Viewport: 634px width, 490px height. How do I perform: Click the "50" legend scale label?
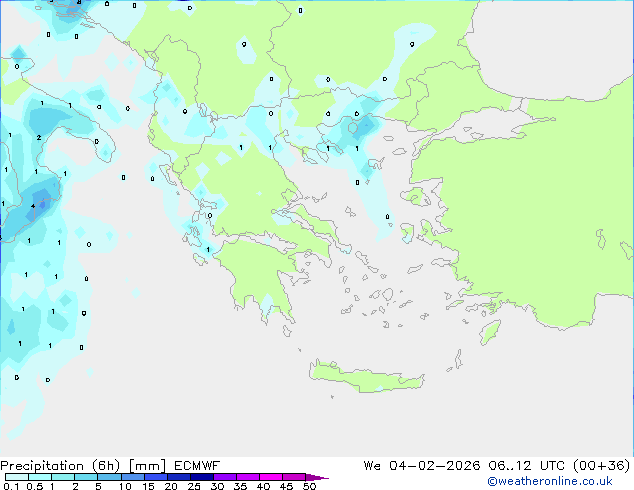(309, 486)
